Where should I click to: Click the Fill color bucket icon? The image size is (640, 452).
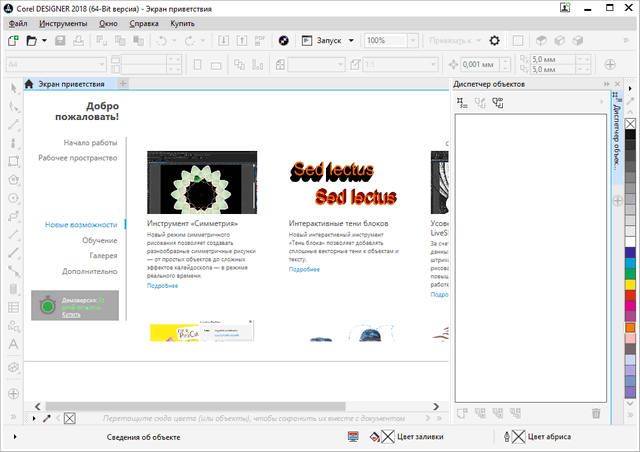coord(375,437)
